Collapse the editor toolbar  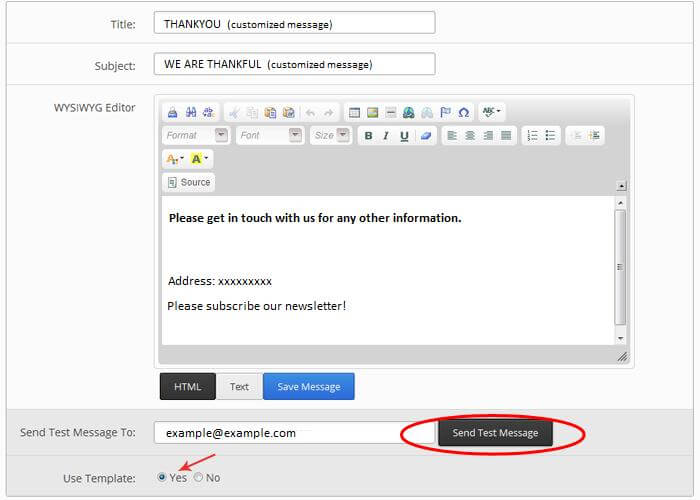pos(621,186)
